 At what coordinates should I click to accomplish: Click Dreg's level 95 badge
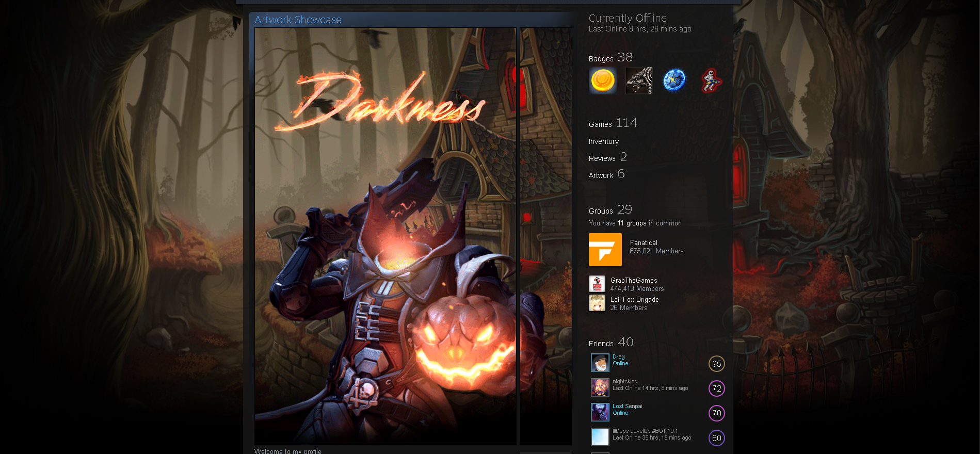click(x=717, y=364)
